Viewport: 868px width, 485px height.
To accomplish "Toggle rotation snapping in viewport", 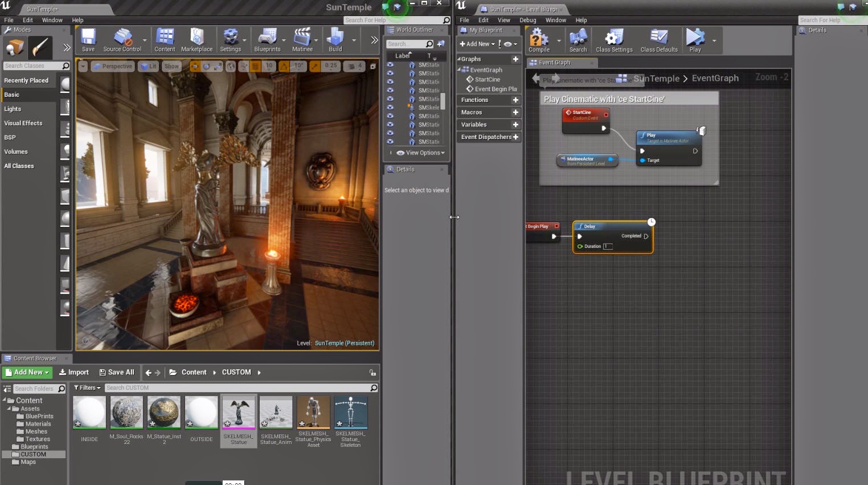I will tap(284, 67).
